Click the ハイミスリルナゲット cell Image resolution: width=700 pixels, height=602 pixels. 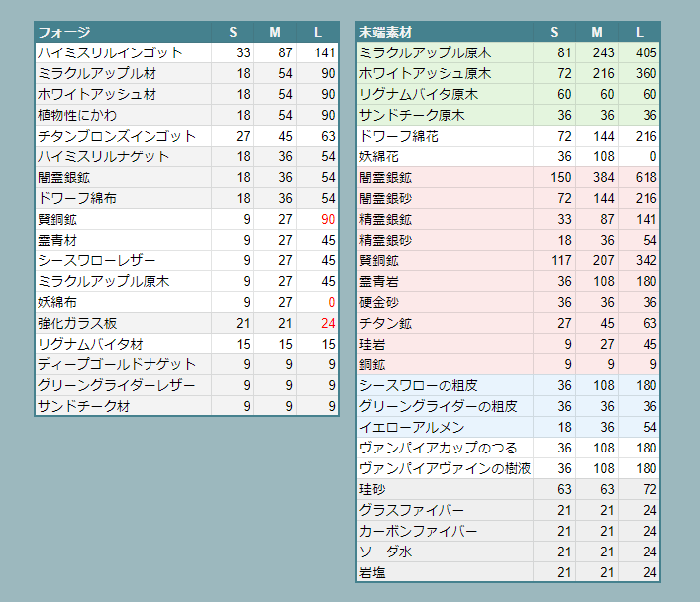pos(123,156)
